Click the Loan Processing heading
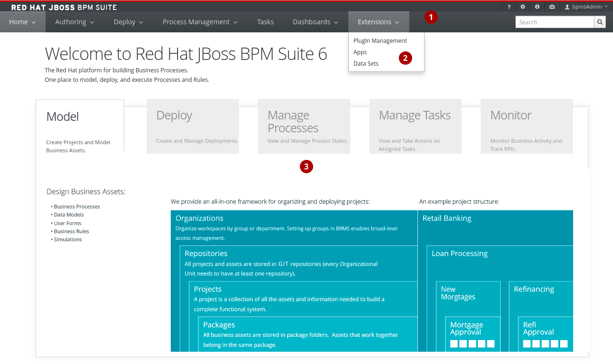Image resolution: width=613 pixels, height=364 pixels. pos(460,253)
